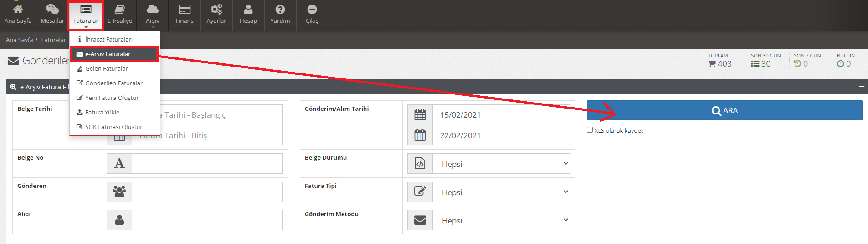The image size is (868, 244).
Task: Select Gelen Faturalar menu entry
Action: tap(106, 68)
